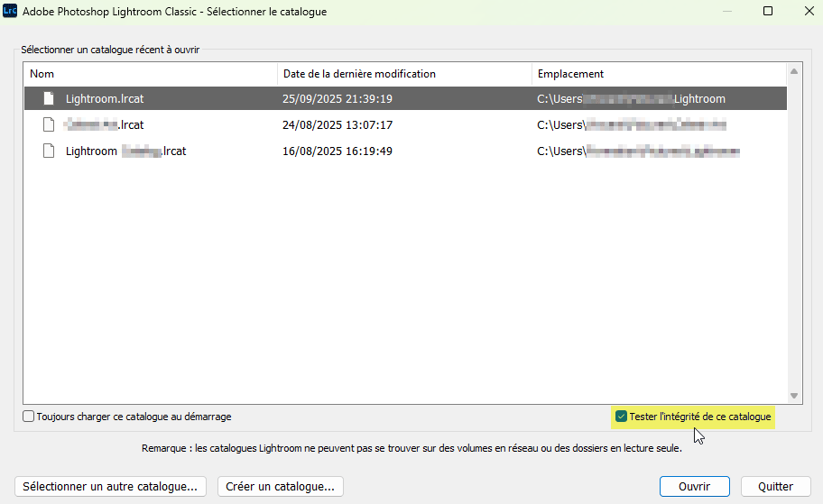Click the file icon of the third catalog
823x504 pixels.
click(x=50, y=151)
